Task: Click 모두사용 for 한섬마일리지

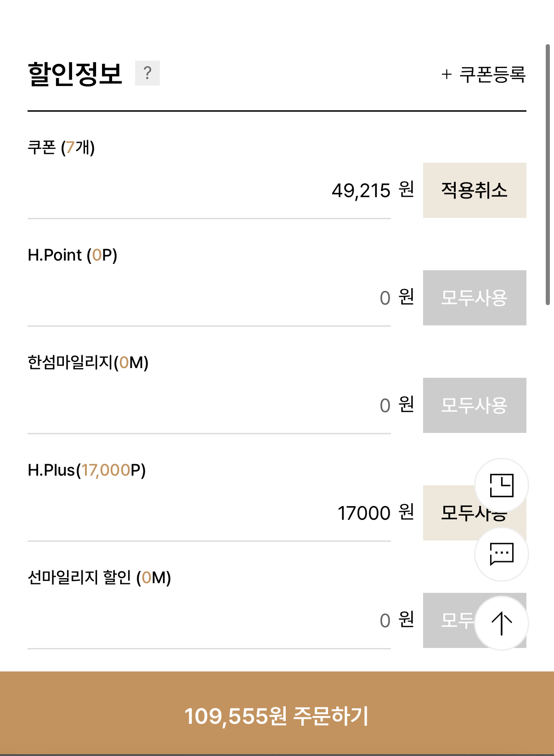Action: tap(474, 405)
